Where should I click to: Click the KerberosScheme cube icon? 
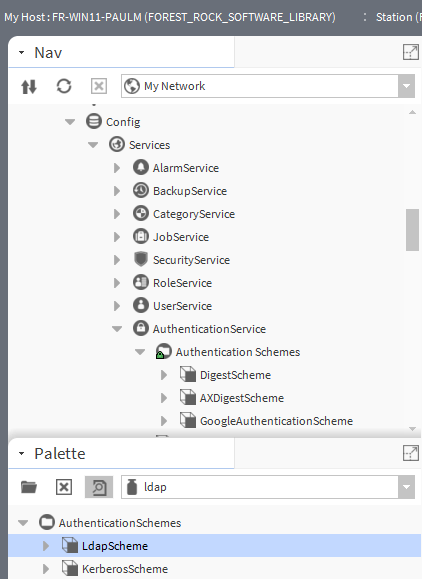pyautogui.click(x=70, y=568)
